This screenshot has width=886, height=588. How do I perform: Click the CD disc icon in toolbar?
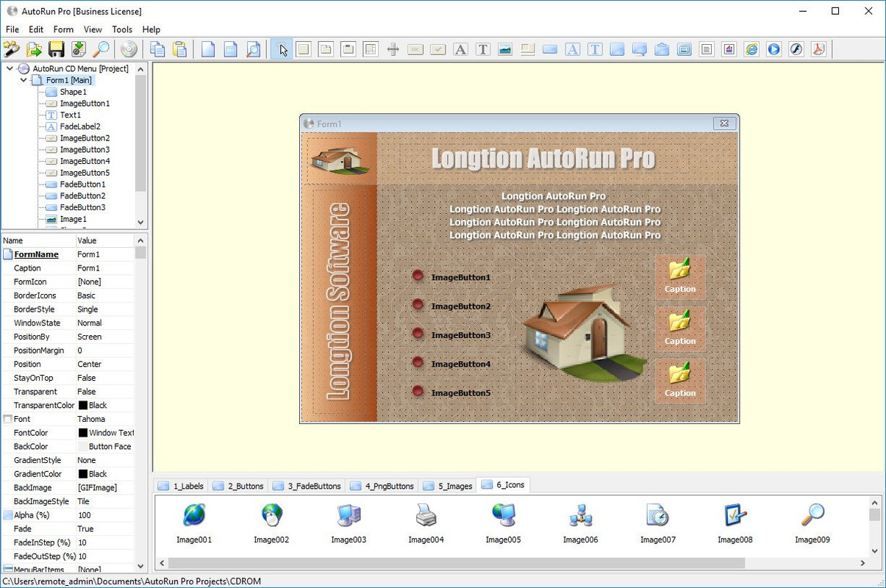(x=129, y=49)
